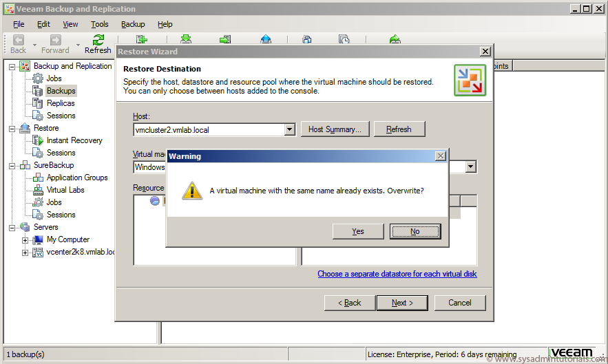
Task: Collapse the Restore tree node
Action: (x=12, y=129)
